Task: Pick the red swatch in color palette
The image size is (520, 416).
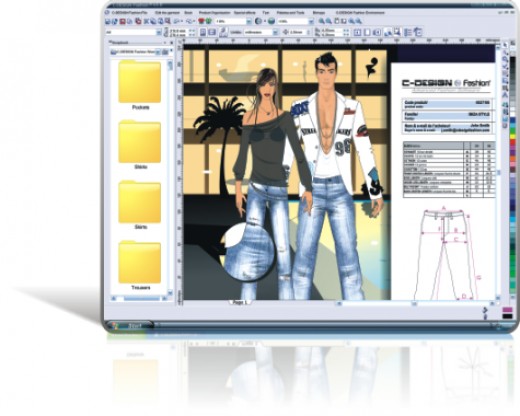Action: [x=512, y=141]
